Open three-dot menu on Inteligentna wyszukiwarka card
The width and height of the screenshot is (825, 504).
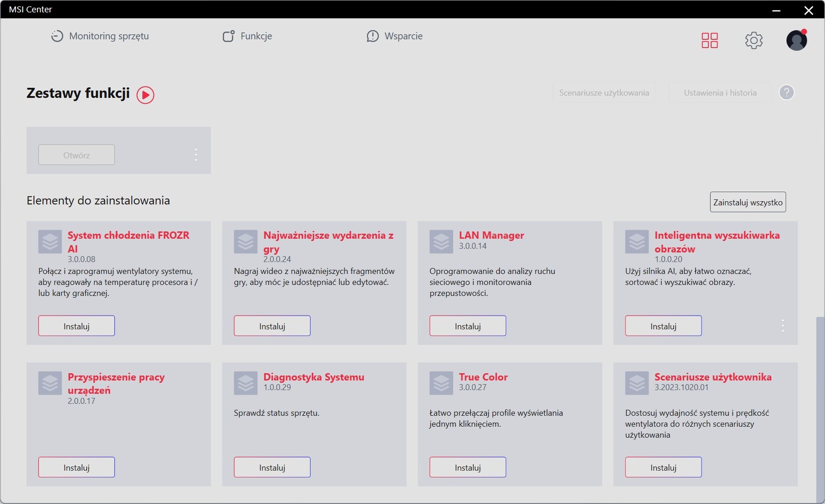coord(783,326)
